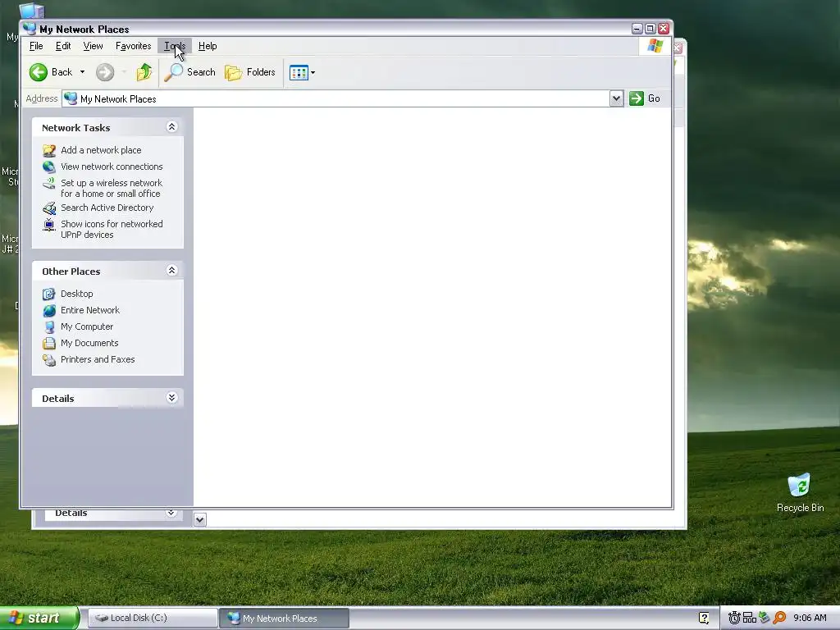Click the Start button

tap(39, 618)
